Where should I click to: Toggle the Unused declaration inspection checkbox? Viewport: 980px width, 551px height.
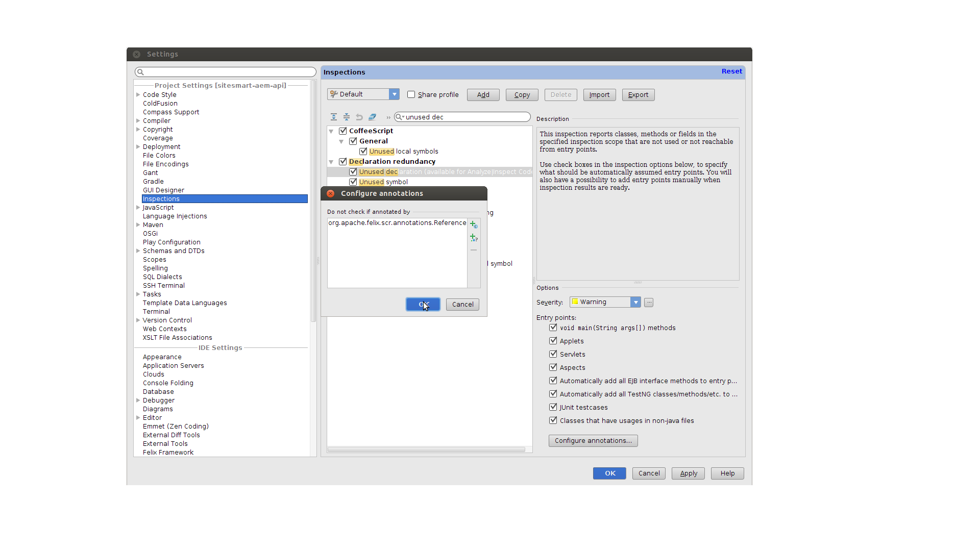(353, 172)
